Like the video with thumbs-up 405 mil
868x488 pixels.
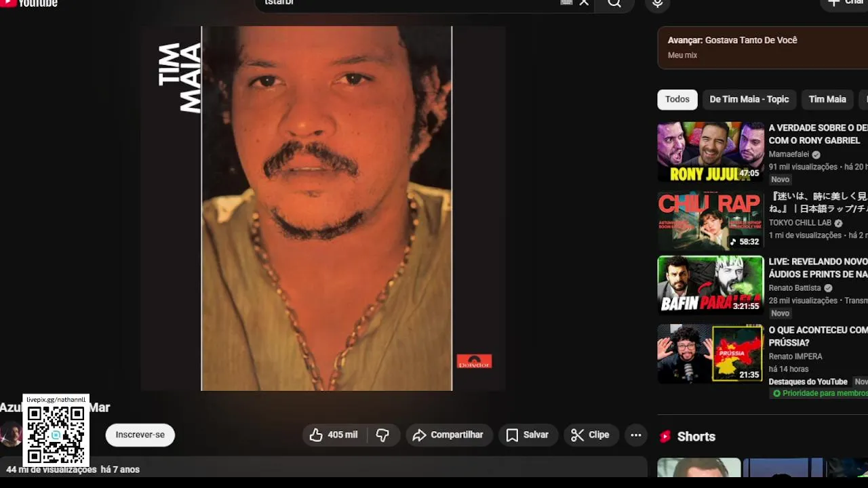[x=334, y=435]
